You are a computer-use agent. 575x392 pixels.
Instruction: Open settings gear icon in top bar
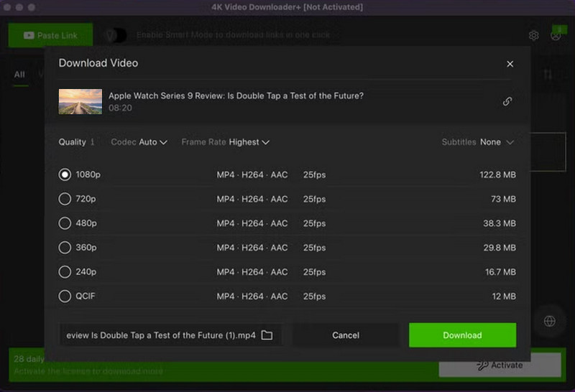point(533,35)
